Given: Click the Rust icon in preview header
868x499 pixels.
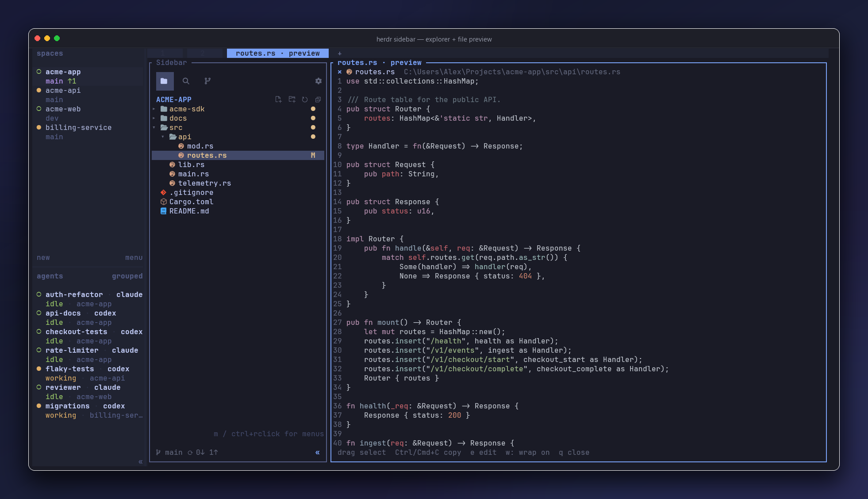Looking at the screenshot, I should pos(349,72).
